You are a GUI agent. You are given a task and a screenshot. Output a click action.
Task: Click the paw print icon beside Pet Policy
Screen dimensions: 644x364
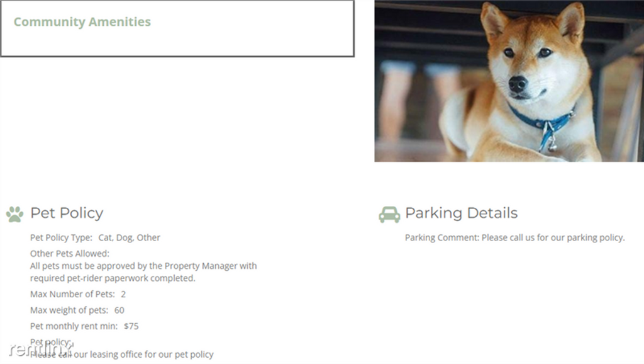14,214
